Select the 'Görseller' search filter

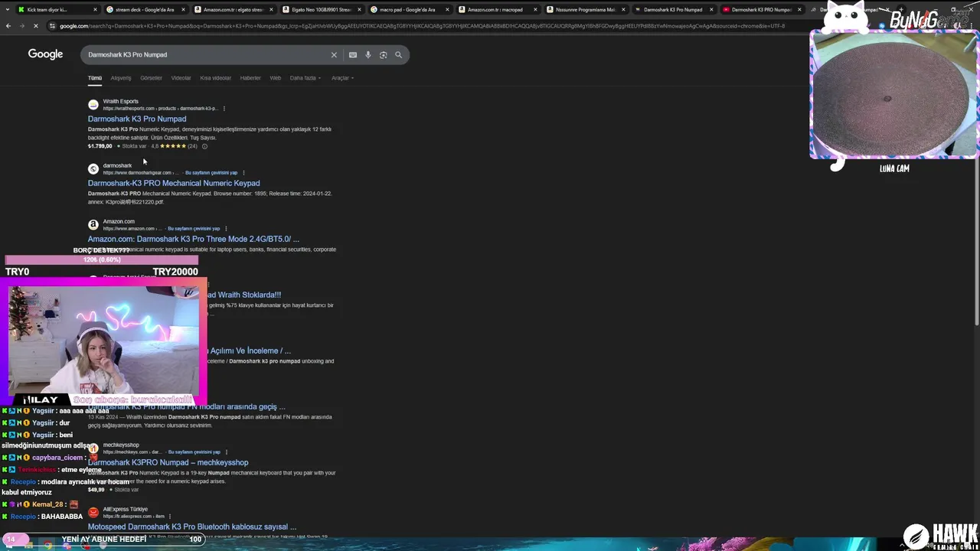(151, 78)
